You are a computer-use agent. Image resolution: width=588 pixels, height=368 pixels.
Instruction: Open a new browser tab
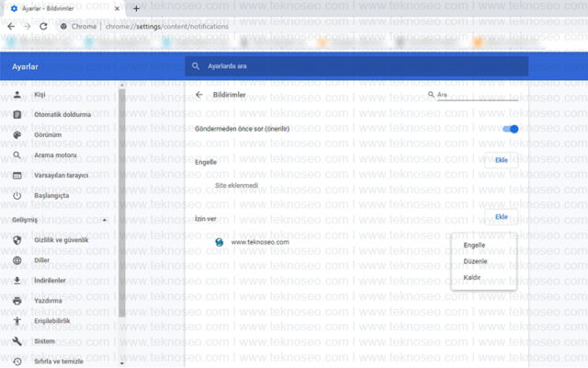pyautogui.click(x=136, y=8)
